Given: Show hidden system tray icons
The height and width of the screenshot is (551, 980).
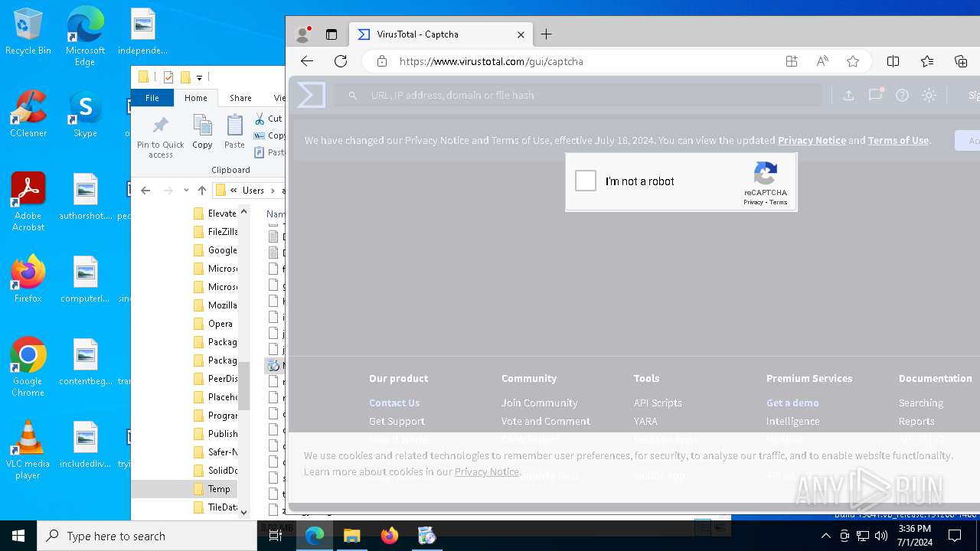Looking at the screenshot, I should [825, 536].
